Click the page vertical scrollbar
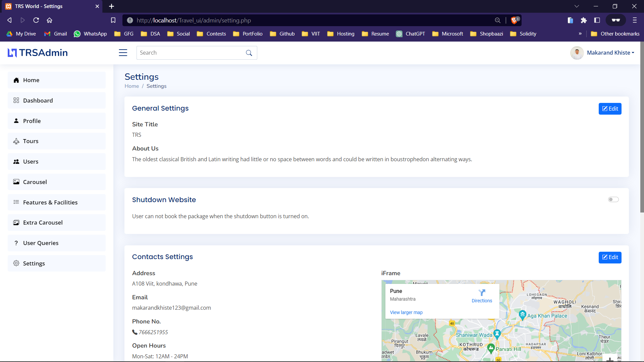The image size is (644, 362). pyautogui.click(x=642, y=127)
